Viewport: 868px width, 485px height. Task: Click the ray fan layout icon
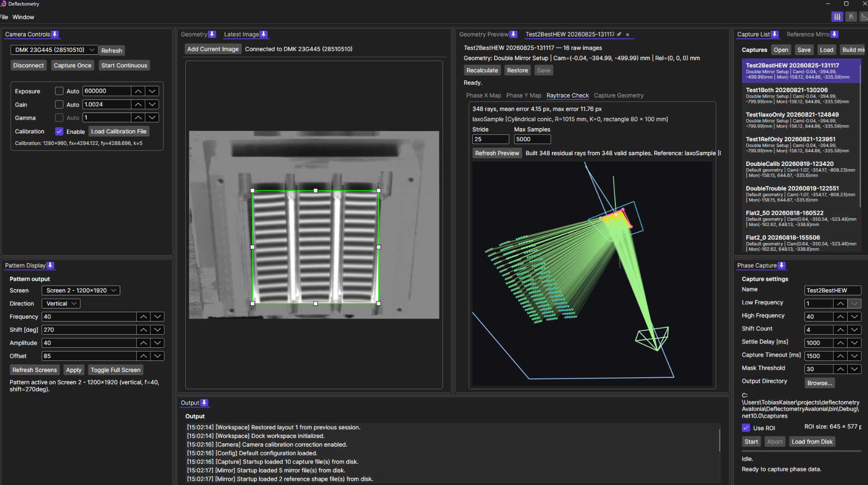coord(851,16)
